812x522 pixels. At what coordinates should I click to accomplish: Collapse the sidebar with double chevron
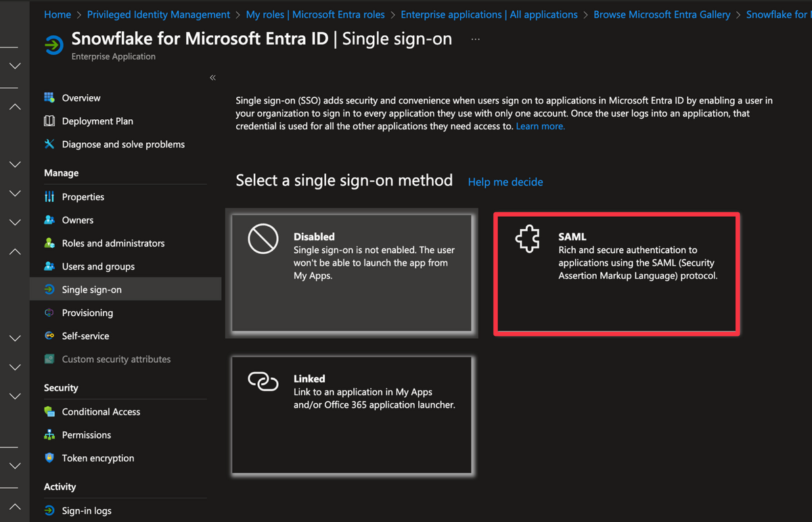coord(212,78)
